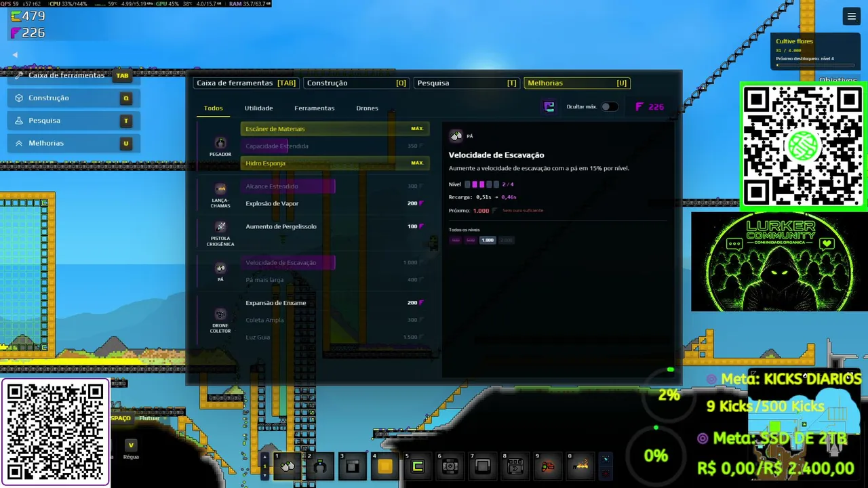Click the Pá shovel category icon
868x488 pixels.
(x=220, y=268)
